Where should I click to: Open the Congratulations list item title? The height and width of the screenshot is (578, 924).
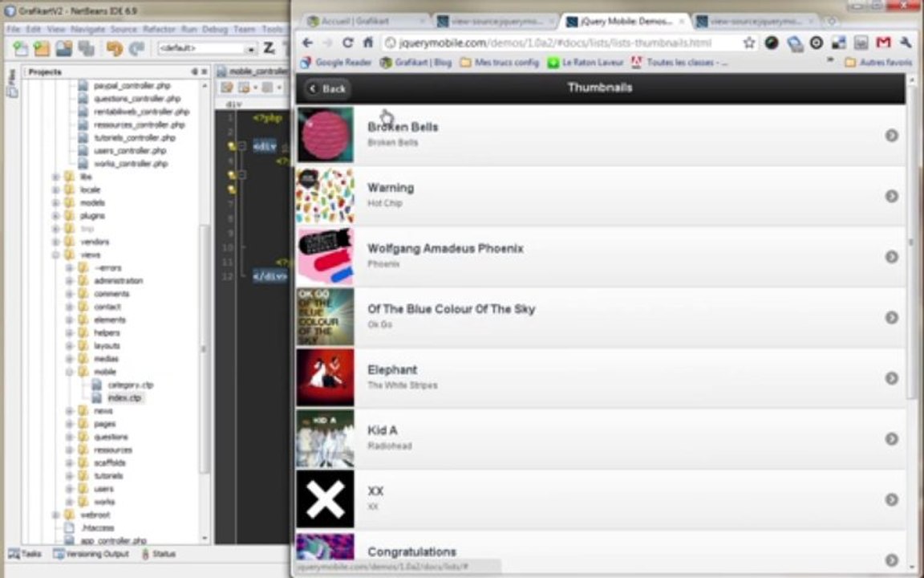(x=412, y=552)
